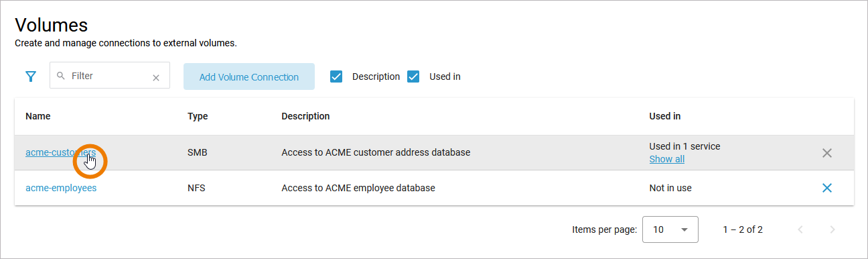Click the Description column header
868x259 pixels.
tap(305, 116)
